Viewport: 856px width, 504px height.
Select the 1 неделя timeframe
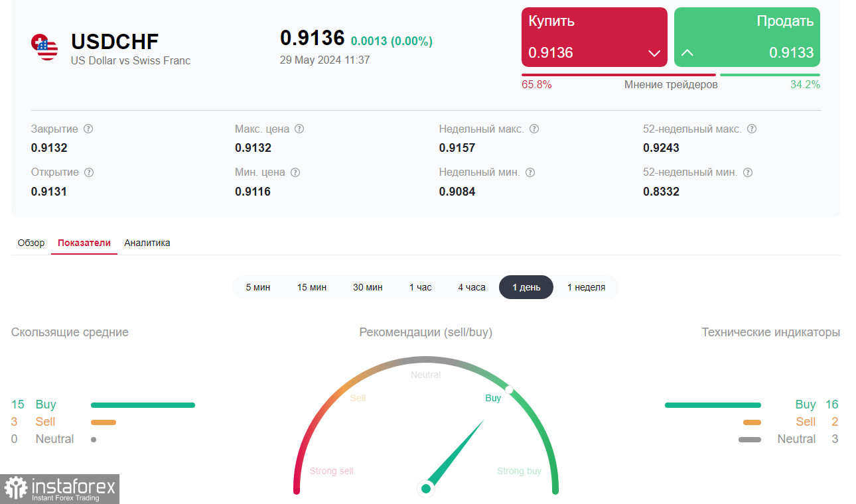pyautogui.click(x=586, y=287)
